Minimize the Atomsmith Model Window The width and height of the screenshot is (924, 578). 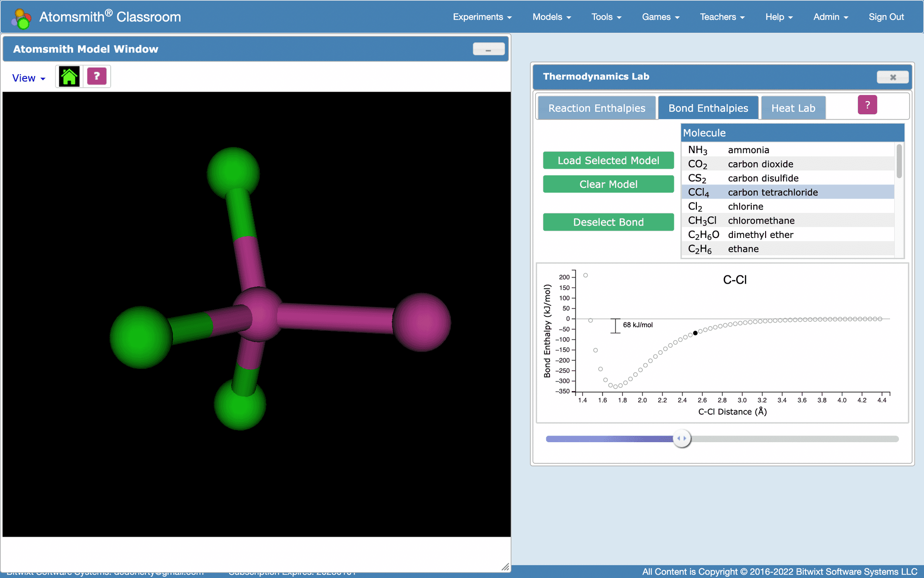click(488, 49)
